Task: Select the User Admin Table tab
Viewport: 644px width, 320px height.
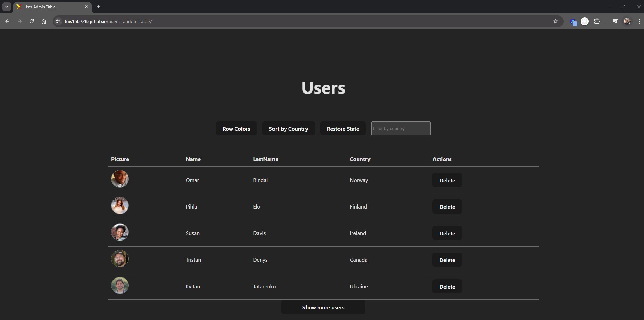Action: (x=47, y=7)
